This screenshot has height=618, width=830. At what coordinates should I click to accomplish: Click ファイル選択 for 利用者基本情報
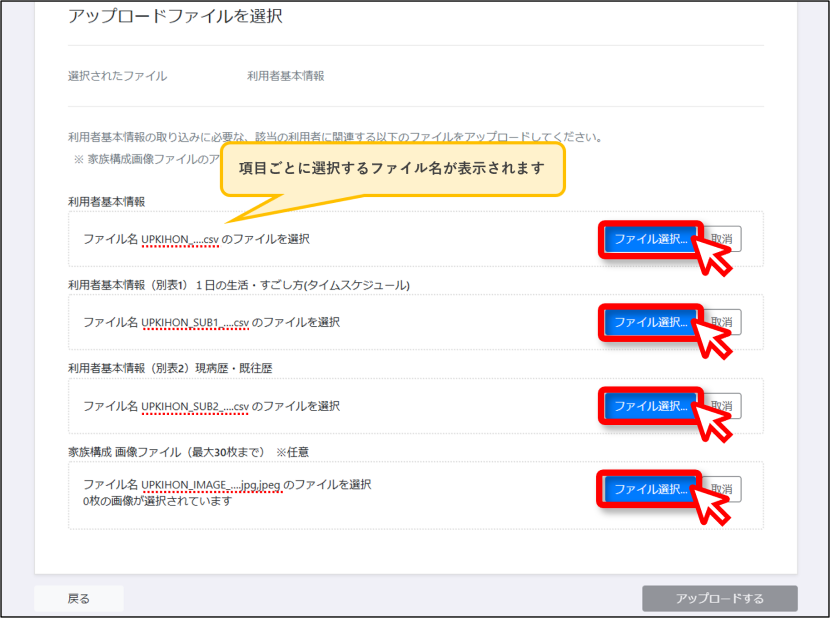pyautogui.click(x=650, y=239)
